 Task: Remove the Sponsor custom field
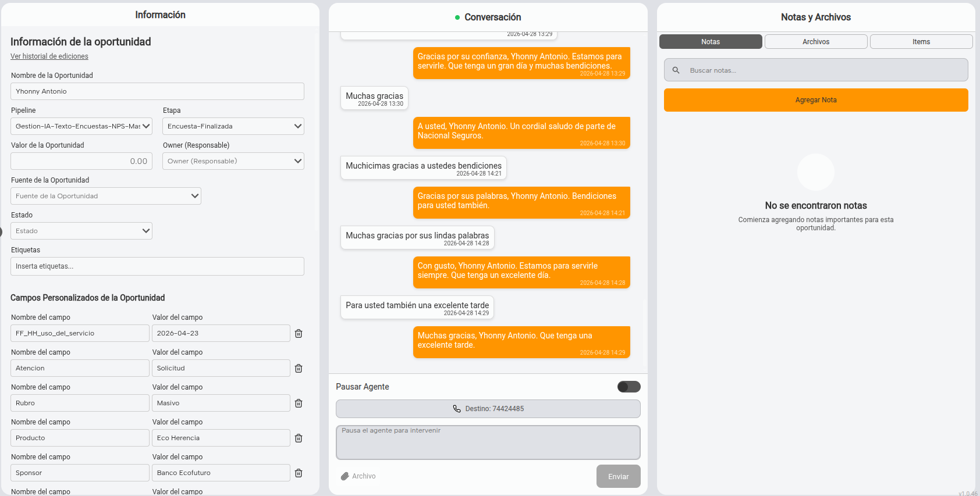click(x=299, y=473)
